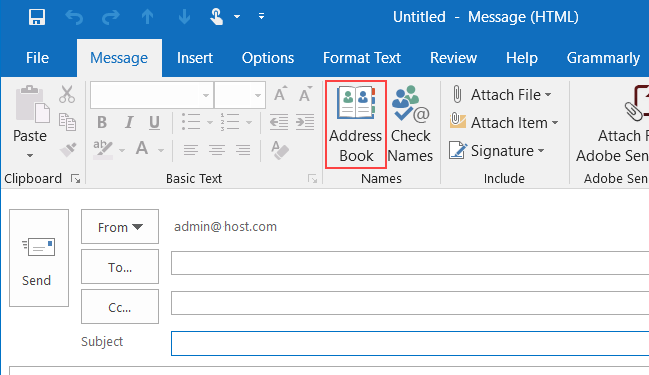Image resolution: width=649 pixels, height=375 pixels.
Task: Select the Format Painter brush icon
Action: (67, 149)
